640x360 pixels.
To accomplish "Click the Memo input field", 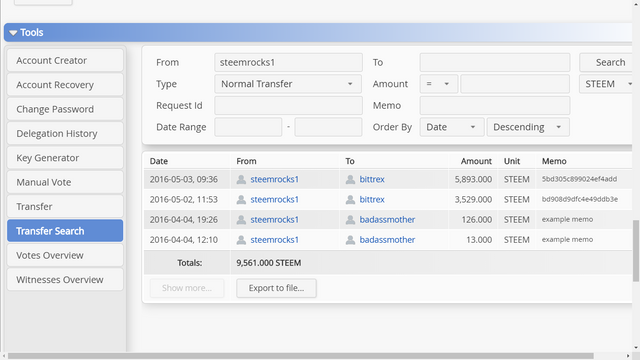I will coord(495,105).
